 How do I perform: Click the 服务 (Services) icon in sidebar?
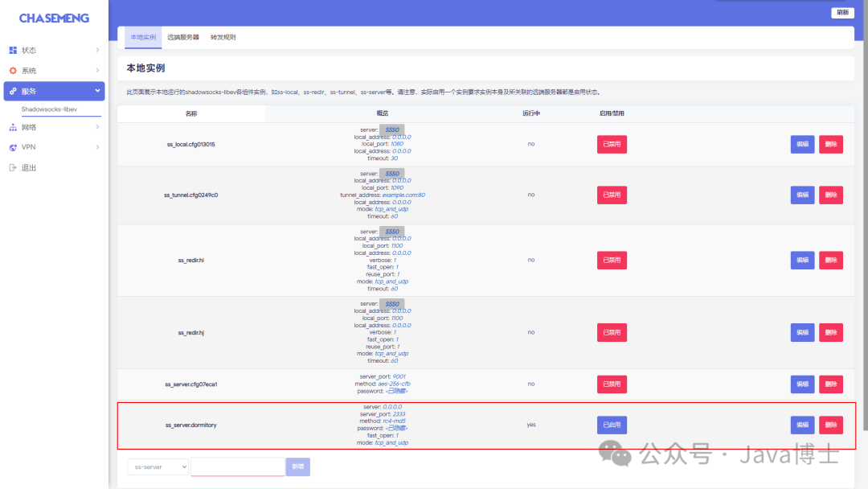pos(11,90)
